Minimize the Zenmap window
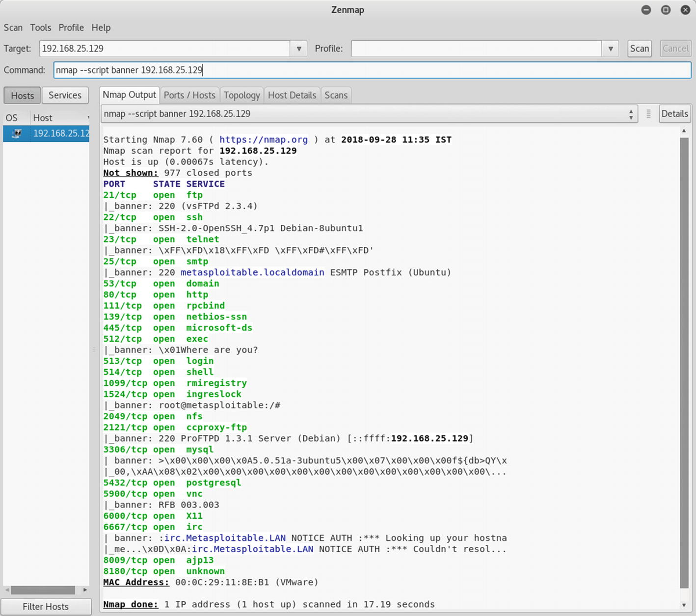 click(x=646, y=10)
